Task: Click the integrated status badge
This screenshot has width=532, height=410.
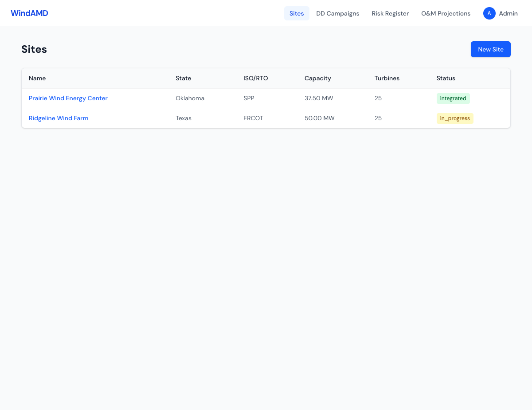Action: click(x=453, y=98)
